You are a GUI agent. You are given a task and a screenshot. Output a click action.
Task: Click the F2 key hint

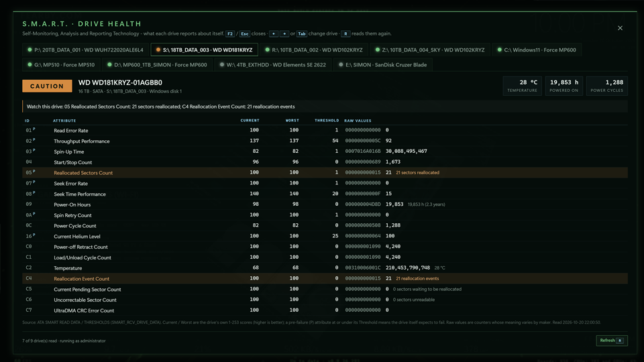pos(230,34)
